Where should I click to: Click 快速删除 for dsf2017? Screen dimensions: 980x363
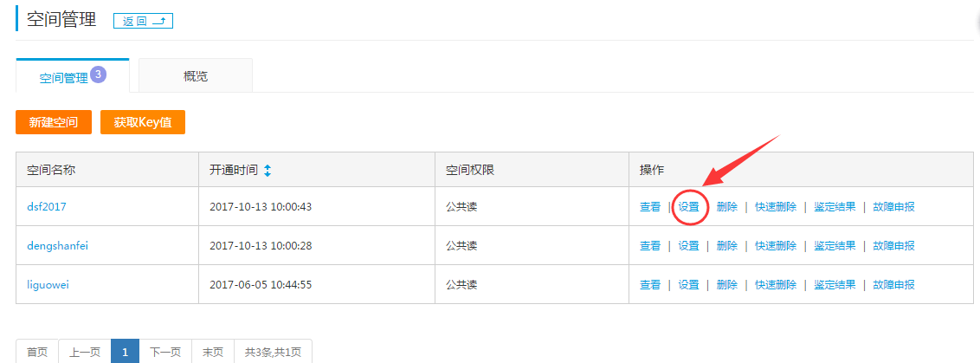coord(776,207)
